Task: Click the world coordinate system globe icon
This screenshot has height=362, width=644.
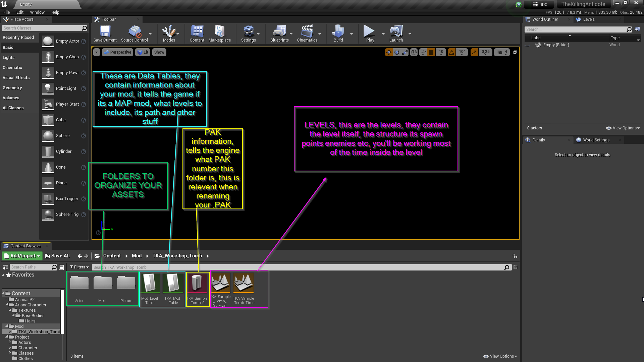Action: (x=414, y=52)
